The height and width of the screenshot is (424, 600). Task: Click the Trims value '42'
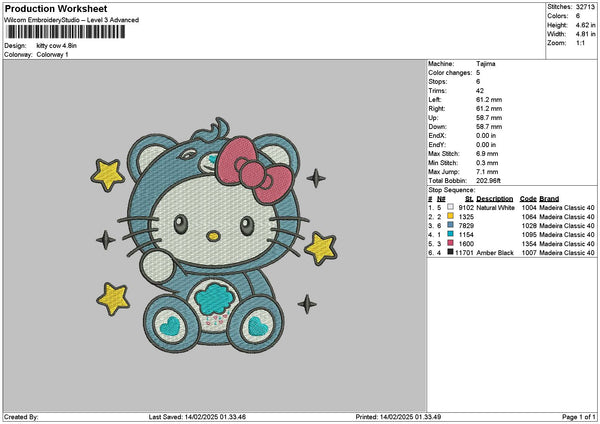coord(480,91)
